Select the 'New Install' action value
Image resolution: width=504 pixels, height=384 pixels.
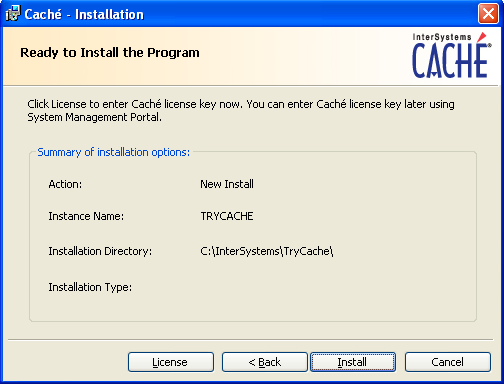coord(227,184)
